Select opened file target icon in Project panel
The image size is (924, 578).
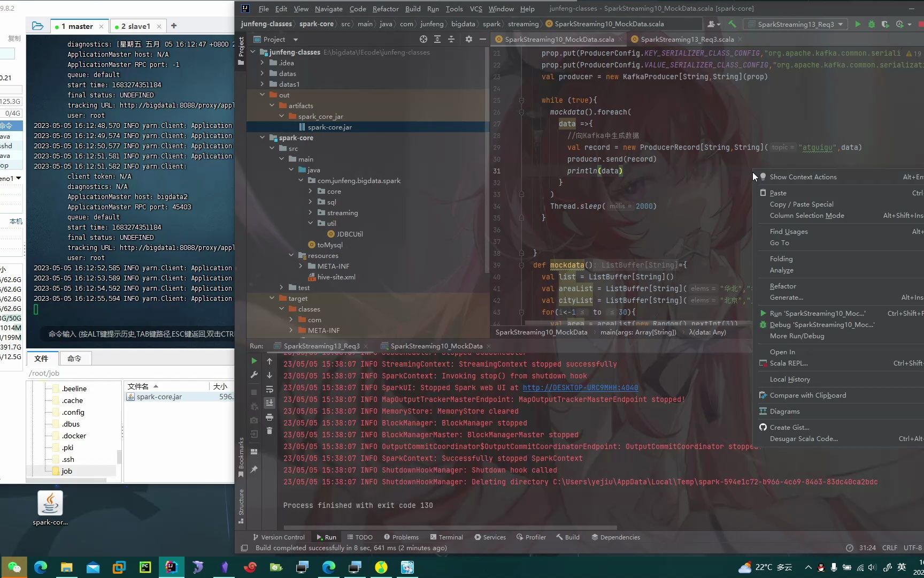(423, 39)
